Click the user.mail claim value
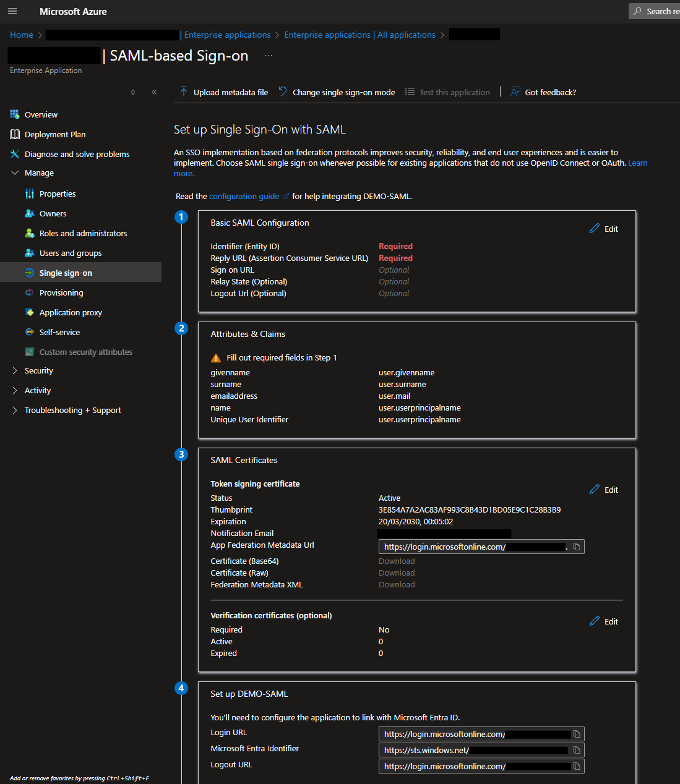Screen dimensions: 680x784 tap(394, 396)
